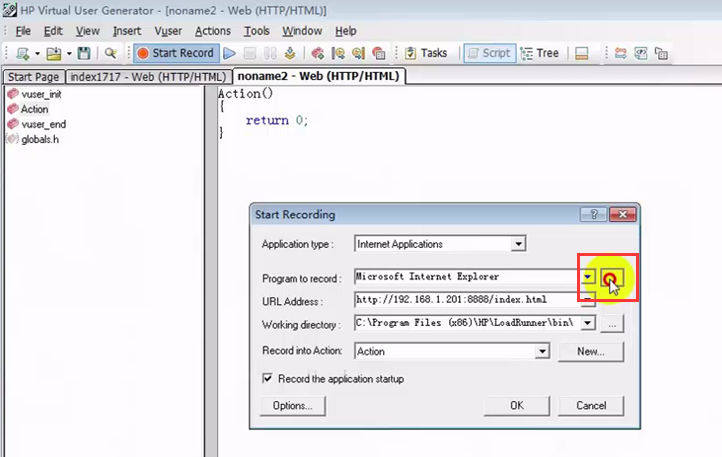Save the script with floppy icon
722x457 pixels.
[84, 53]
